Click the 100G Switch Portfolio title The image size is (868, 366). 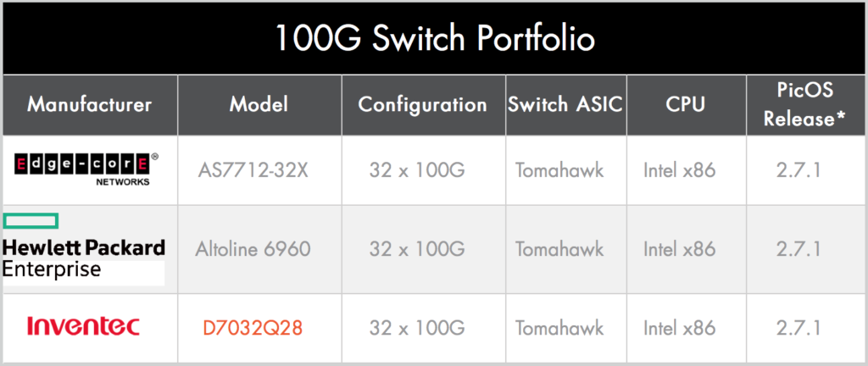pos(435,38)
